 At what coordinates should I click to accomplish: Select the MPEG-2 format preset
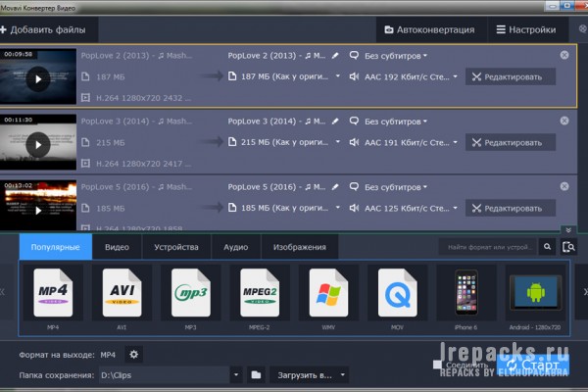260,298
